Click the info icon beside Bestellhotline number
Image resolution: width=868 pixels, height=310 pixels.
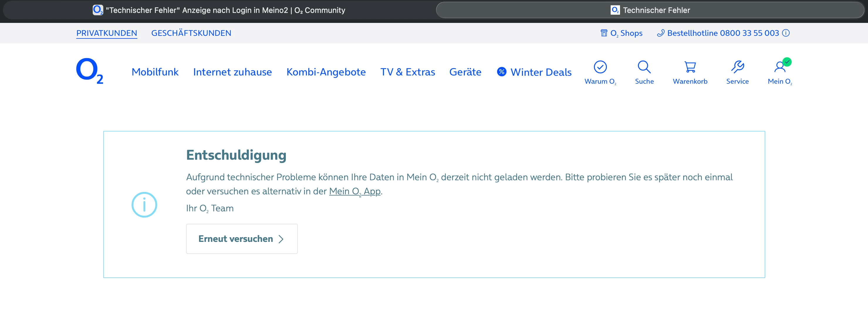pyautogui.click(x=786, y=33)
